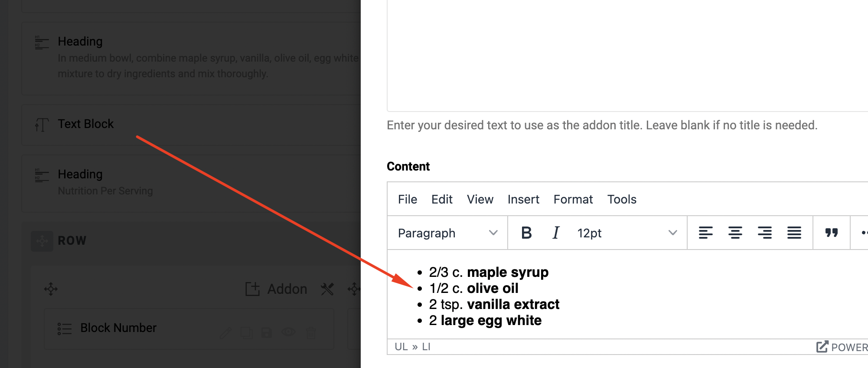868x368 pixels.
Task: Toggle visibility of Block Number addon
Action: [288, 332]
